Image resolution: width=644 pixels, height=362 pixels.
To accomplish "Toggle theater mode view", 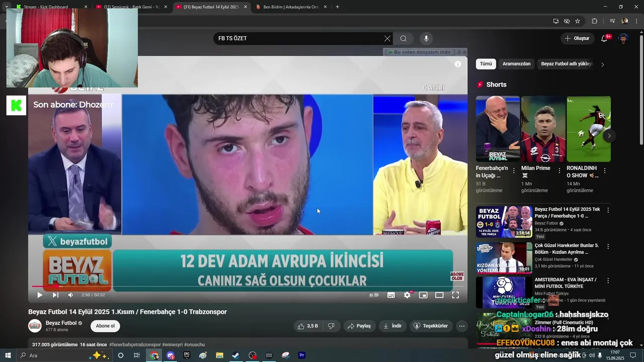I will pos(439,295).
